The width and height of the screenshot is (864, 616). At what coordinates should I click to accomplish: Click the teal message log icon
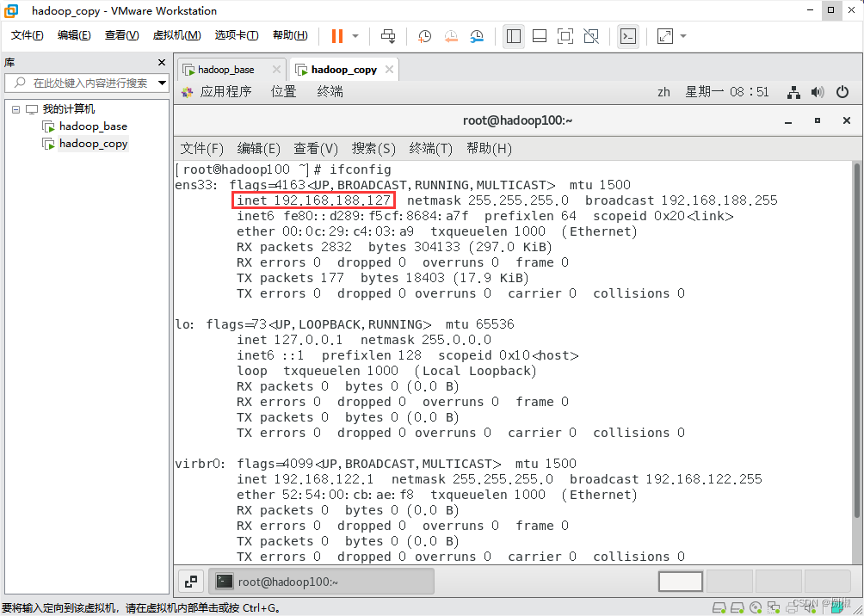tap(837, 607)
